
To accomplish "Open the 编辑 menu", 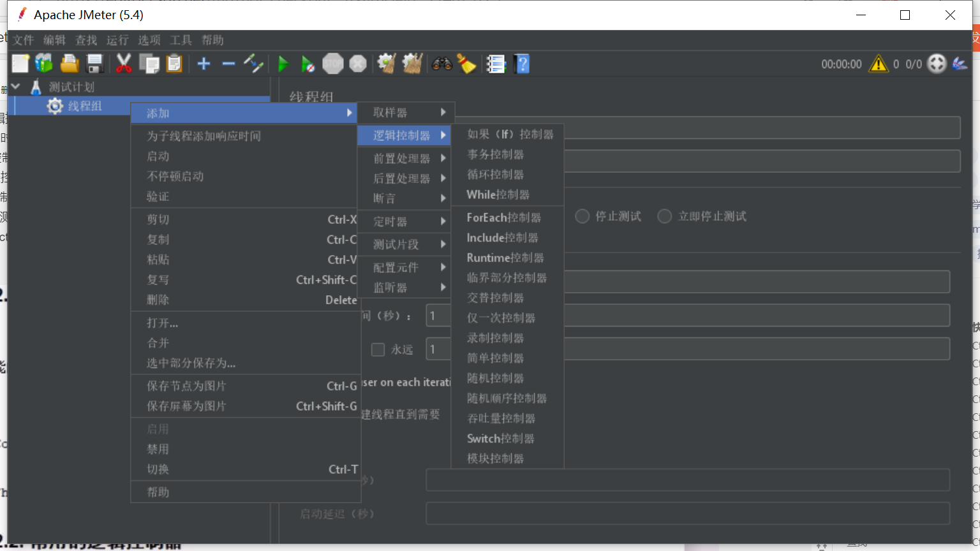I will (54, 40).
